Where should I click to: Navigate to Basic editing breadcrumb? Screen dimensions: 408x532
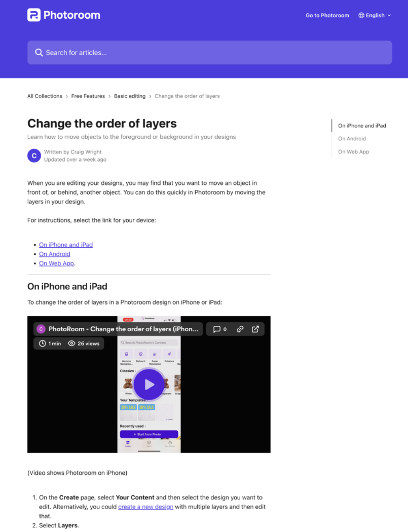[x=129, y=96]
